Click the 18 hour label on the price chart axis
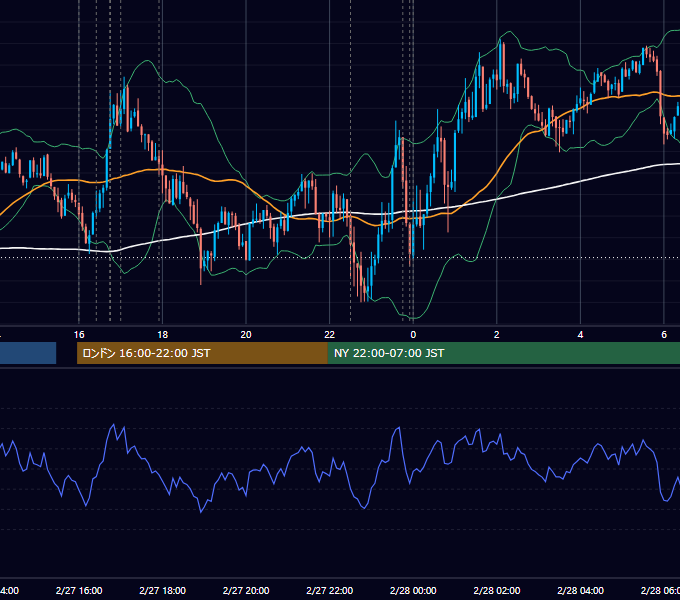Screen dimensions: 680x600 tap(162, 335)
